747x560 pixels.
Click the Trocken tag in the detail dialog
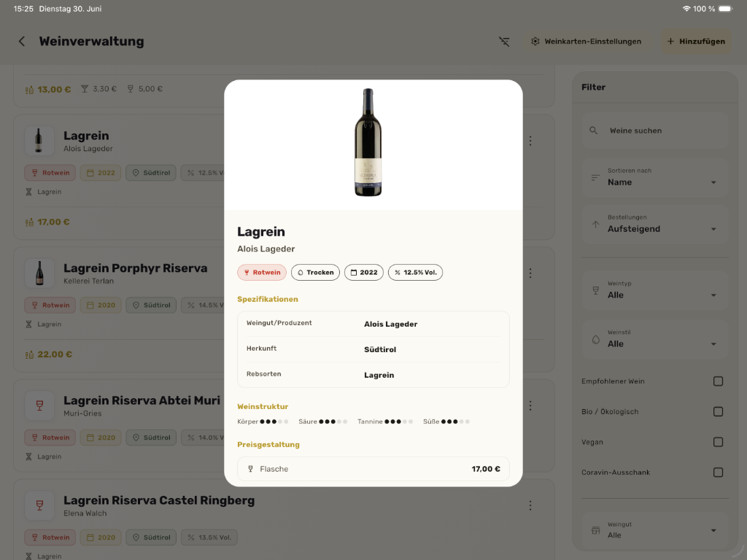(x=315, y=273)
